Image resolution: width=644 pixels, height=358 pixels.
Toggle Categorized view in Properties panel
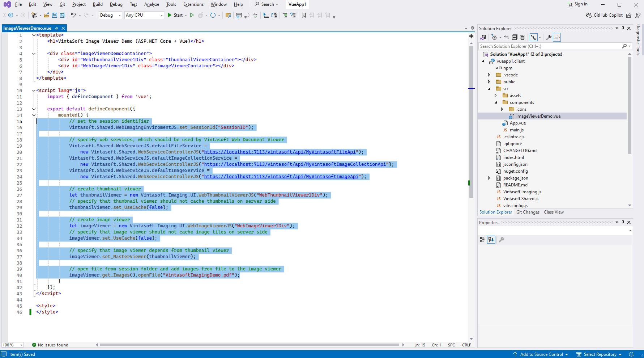483,240
